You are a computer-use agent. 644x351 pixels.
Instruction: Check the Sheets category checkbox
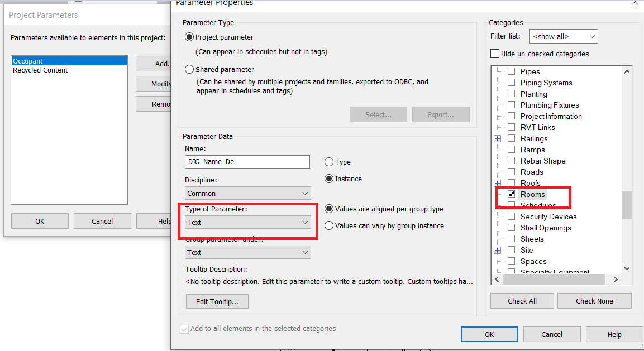pos(511,238)
